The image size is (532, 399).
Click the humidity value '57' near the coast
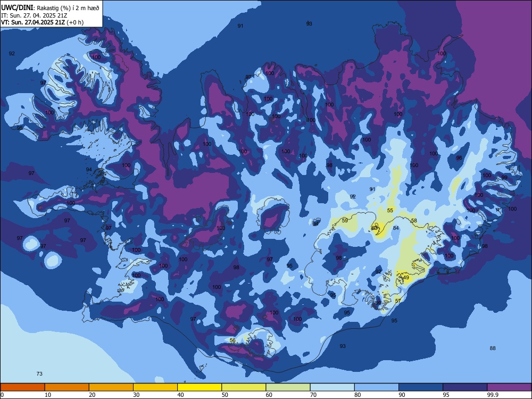pos(398,301)
